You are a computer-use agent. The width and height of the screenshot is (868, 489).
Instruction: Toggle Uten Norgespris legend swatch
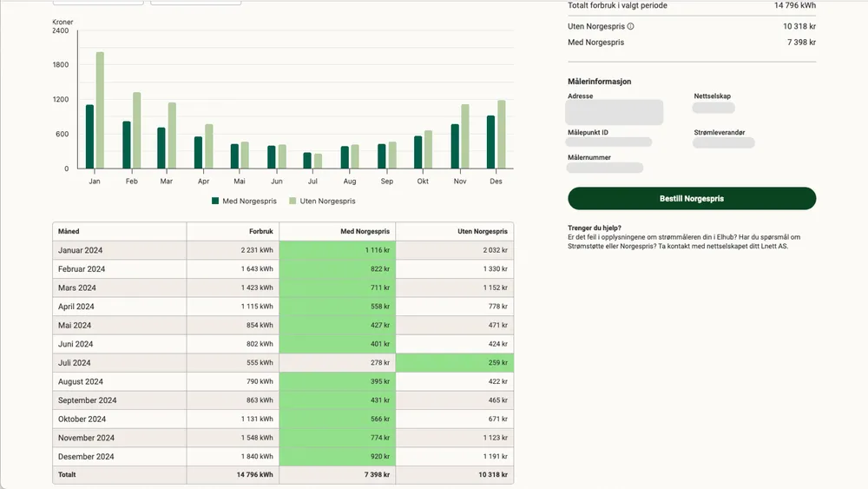[293, 201]
